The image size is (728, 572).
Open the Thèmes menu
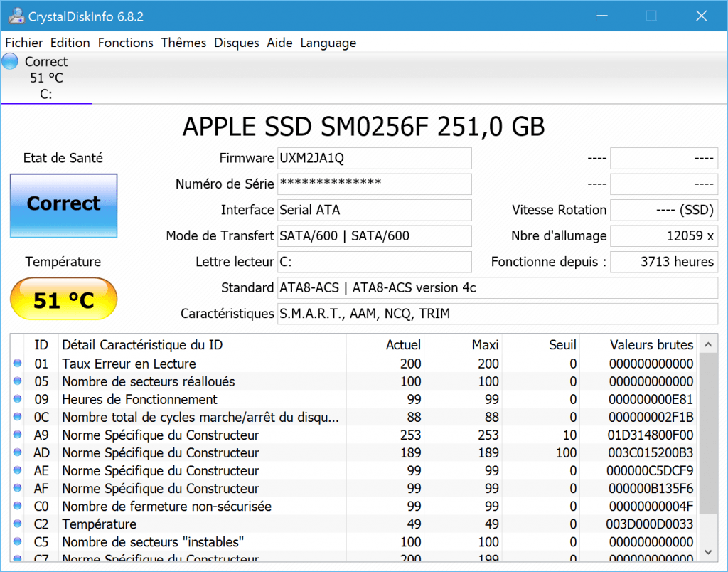(x=183, y=43)
